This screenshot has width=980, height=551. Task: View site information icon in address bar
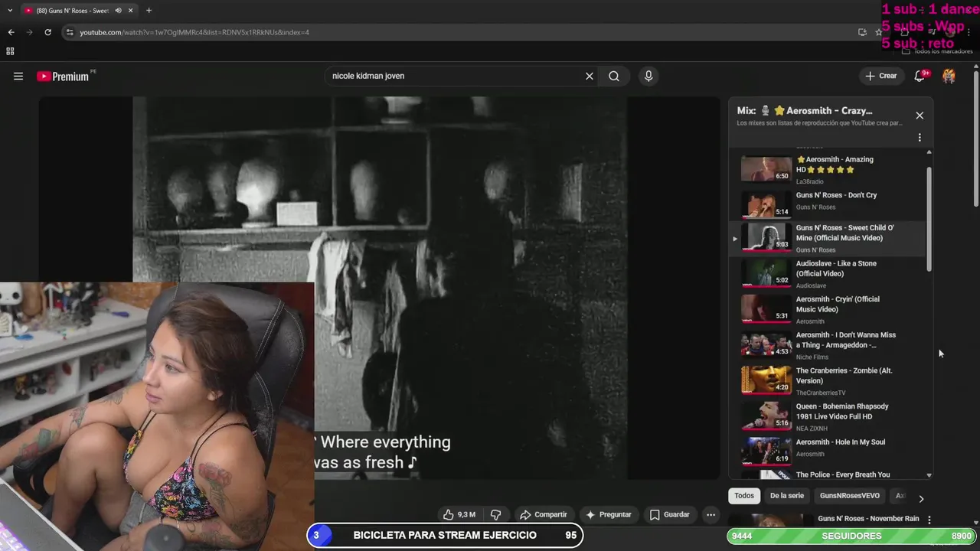pyautogui.click(x=70, y=32)
